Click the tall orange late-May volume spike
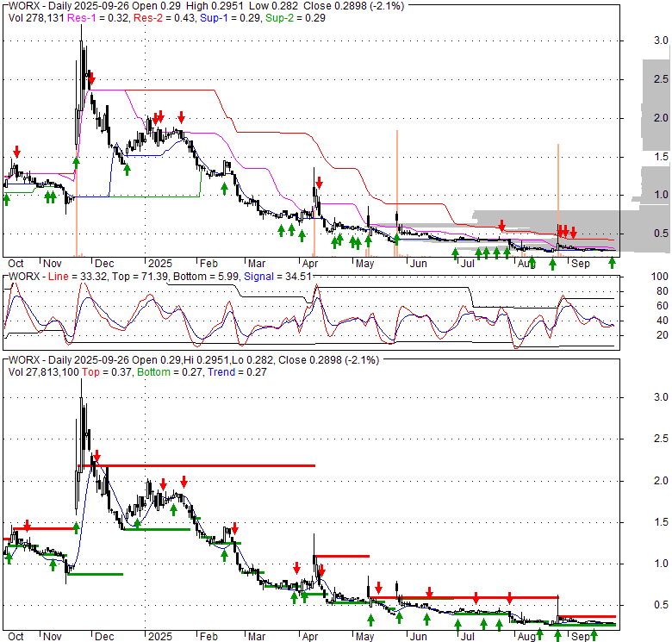The width and height of the screenshot is (672, 642). point(397,193)
